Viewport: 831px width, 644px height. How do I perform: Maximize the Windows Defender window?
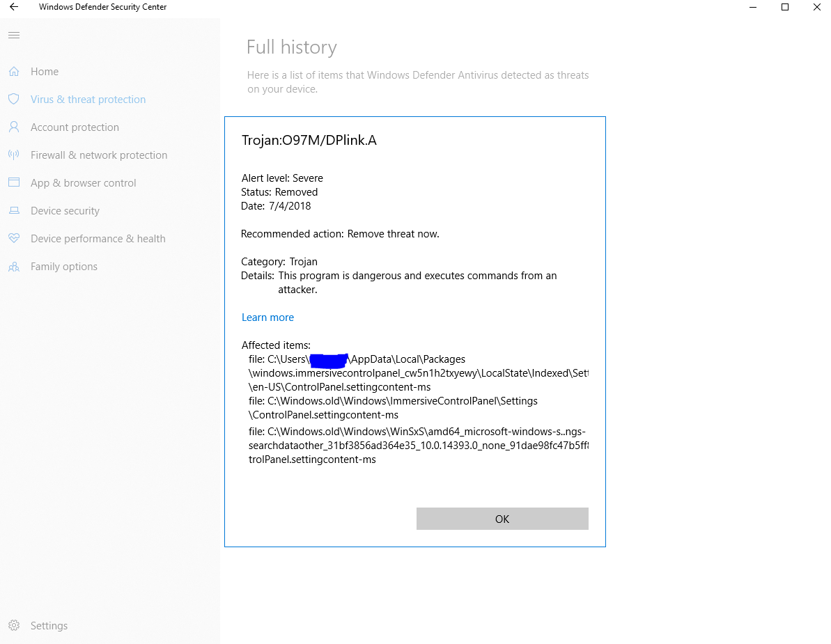pos(785,7)
